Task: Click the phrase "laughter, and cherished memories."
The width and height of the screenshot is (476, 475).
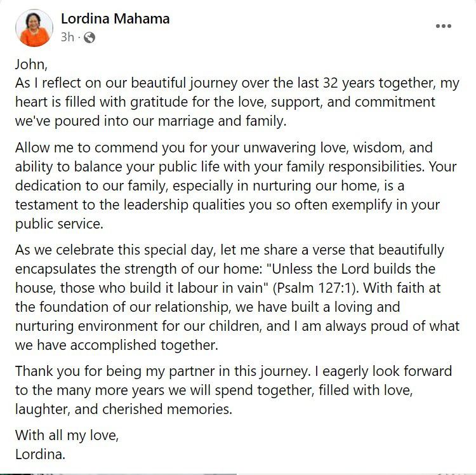Action: [123, 409]
